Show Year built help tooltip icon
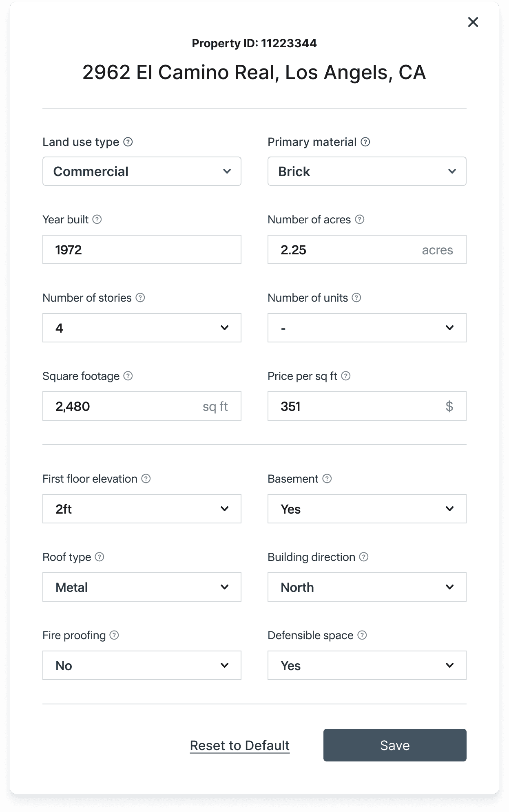The image size is (509, 812). tap(97, 219)
